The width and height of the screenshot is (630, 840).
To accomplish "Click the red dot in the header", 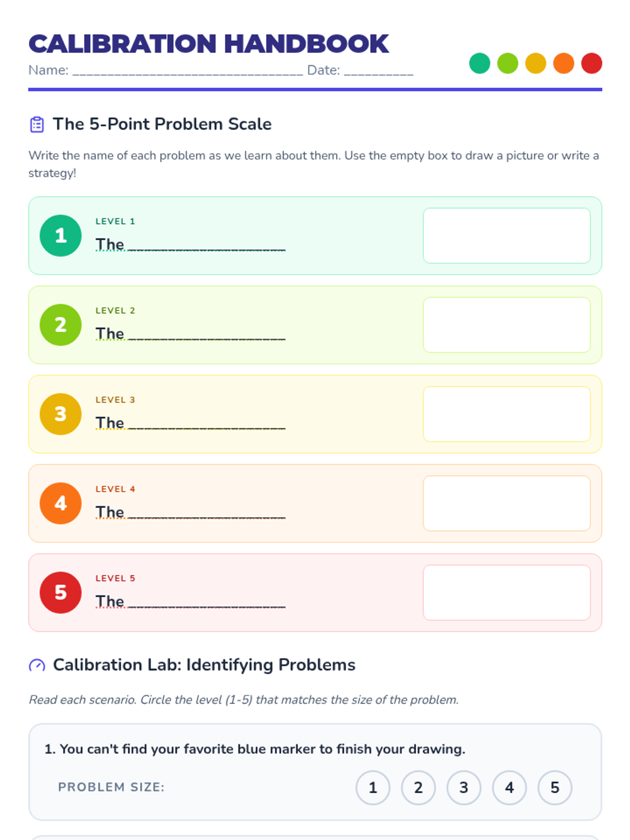I will tap(592, 64).
